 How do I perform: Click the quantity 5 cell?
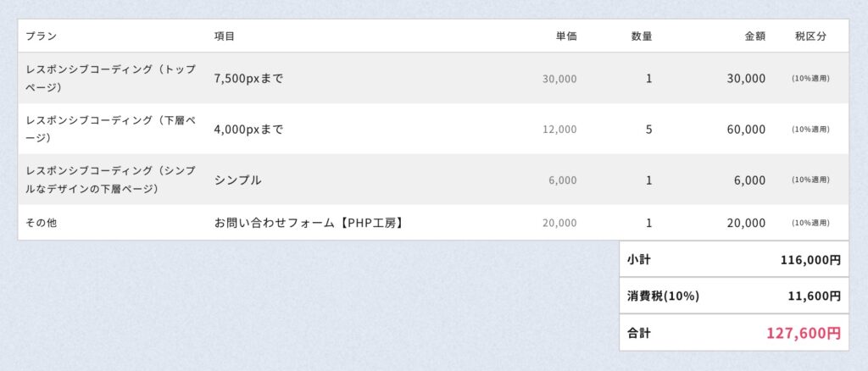(x=648, y=130)
